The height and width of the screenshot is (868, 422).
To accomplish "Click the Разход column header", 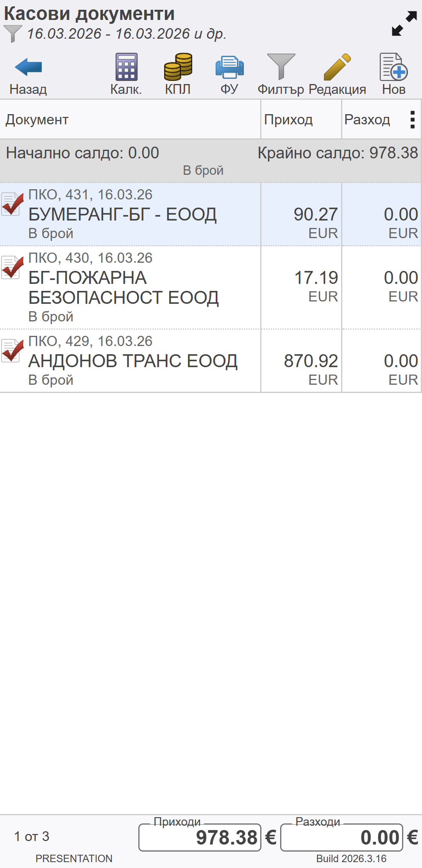I will coord(367,120).
